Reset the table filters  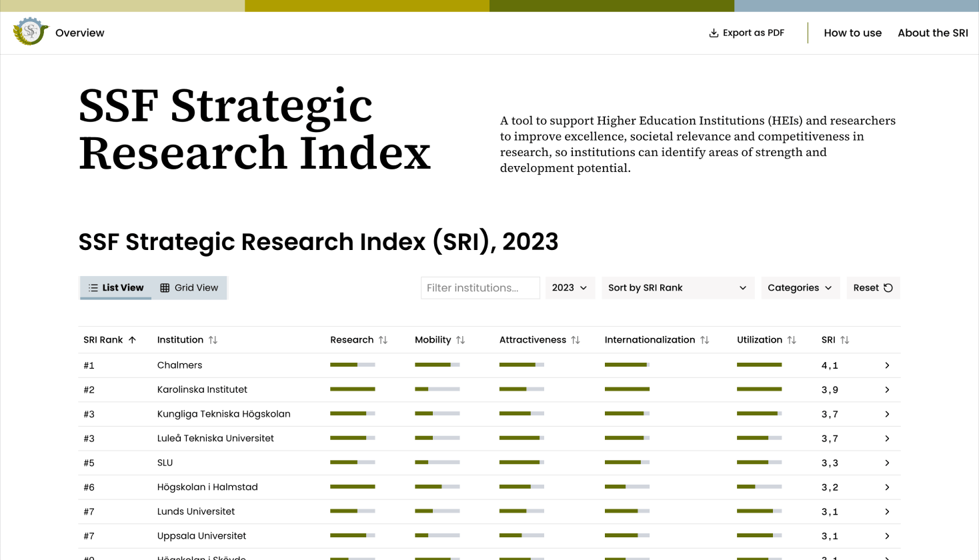(873, 288)
